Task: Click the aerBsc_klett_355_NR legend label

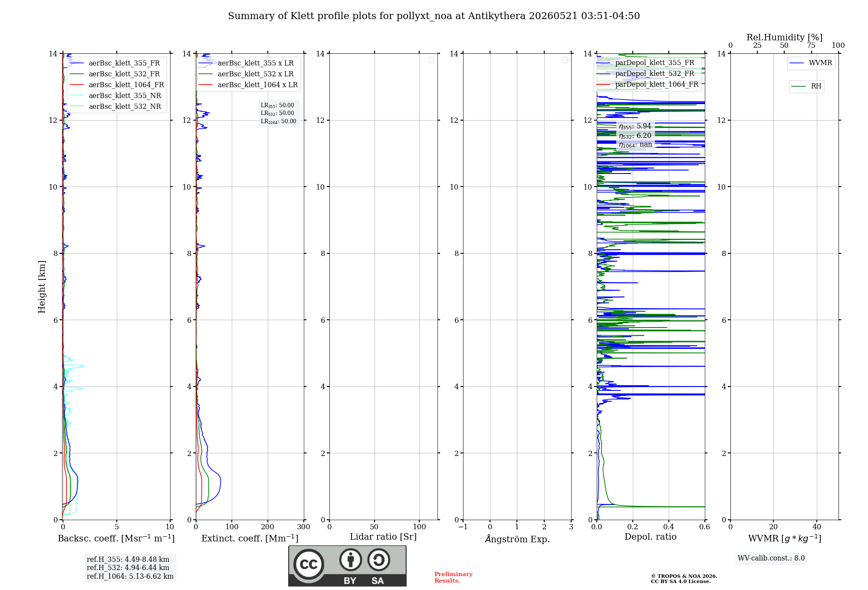Action: click(125, 96)
